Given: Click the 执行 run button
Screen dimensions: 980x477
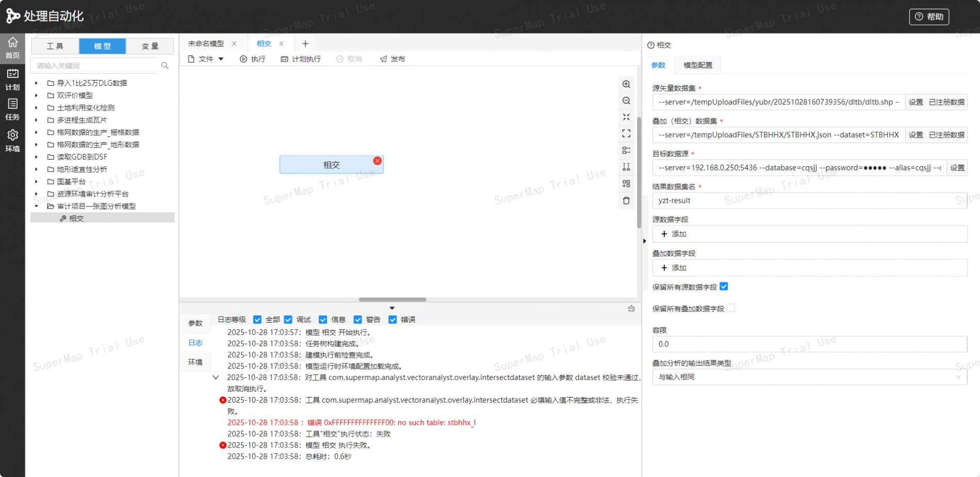Looking at the screenshot, I should [x=253, y=59].
